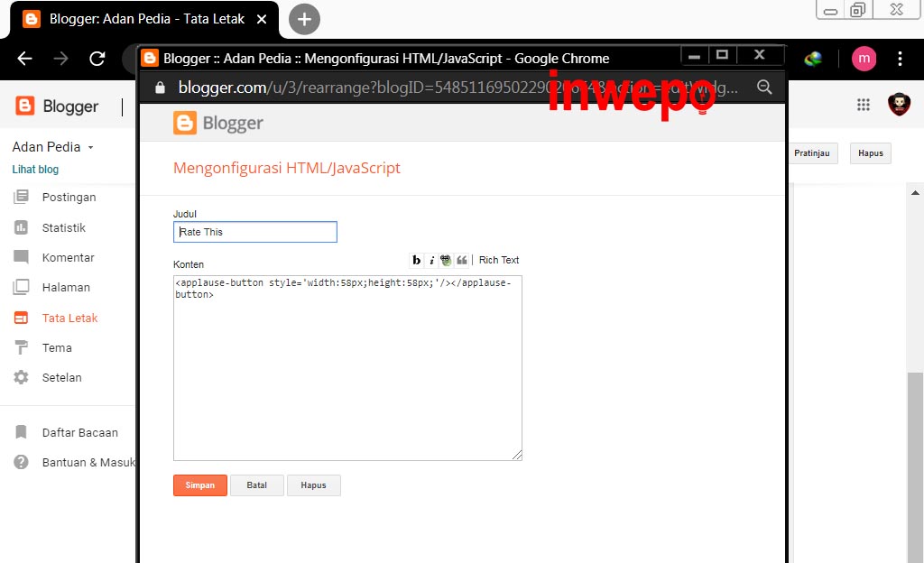Minimize the popup configuration window

tap(694, 55)
